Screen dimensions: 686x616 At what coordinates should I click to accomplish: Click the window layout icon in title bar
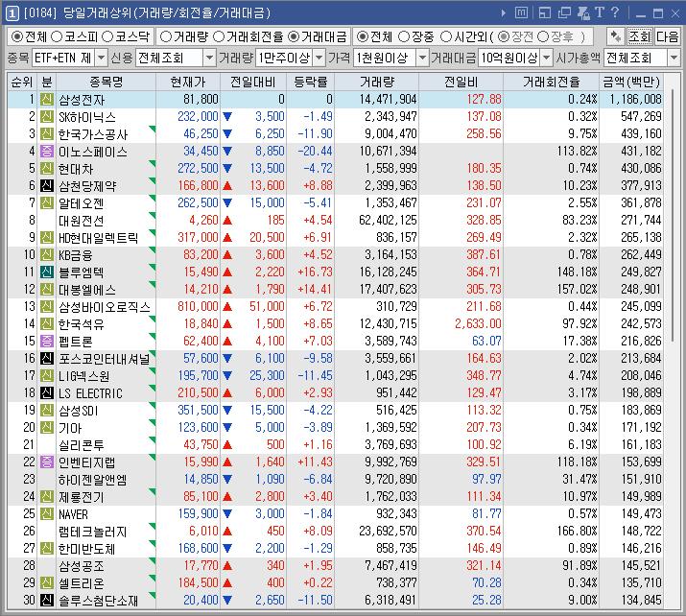coord(545,13)
